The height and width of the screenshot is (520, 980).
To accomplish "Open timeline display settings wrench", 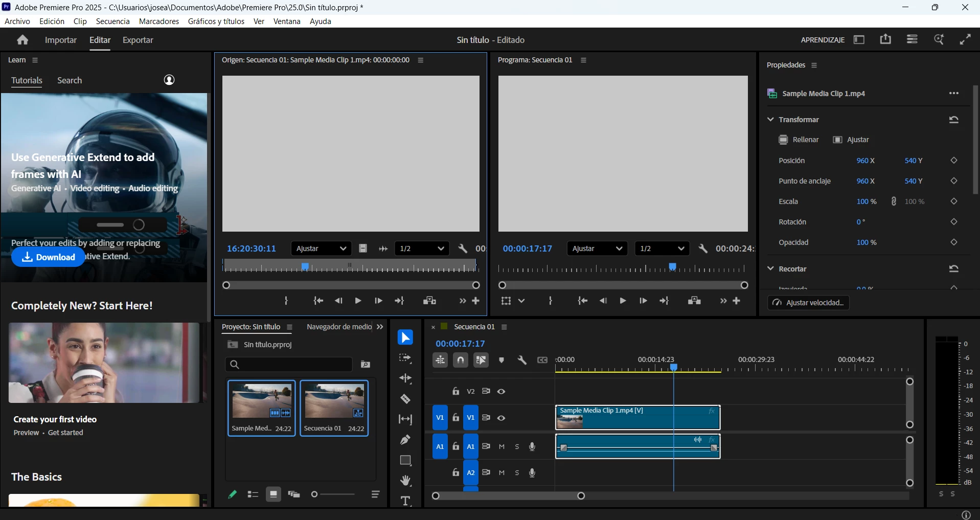I will coord(522,360).
